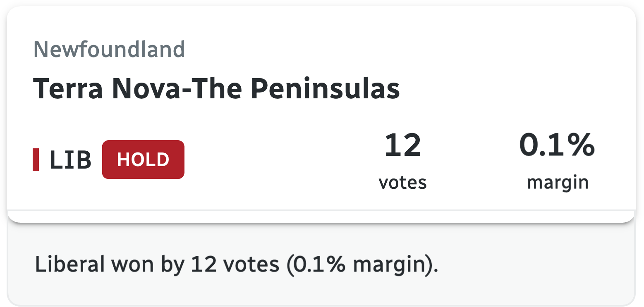644x307 pixels.
Task: Click the word "Terra" in the title
Action: tap(68, 89)
